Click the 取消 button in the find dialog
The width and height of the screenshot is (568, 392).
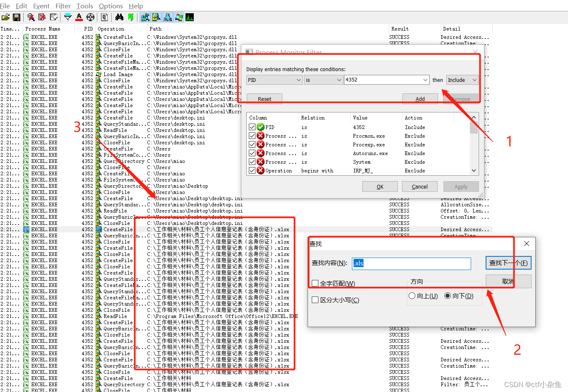pos(508,282)
